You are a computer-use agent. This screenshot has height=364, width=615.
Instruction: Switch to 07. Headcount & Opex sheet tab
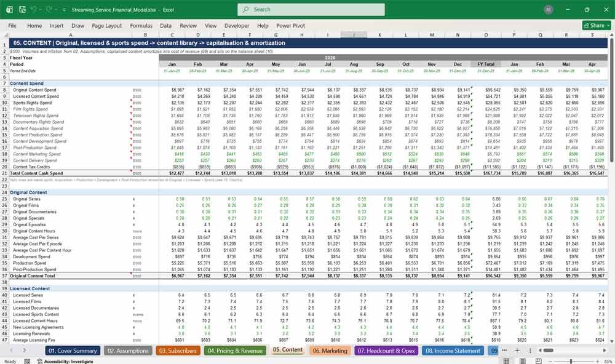point(386,350)
